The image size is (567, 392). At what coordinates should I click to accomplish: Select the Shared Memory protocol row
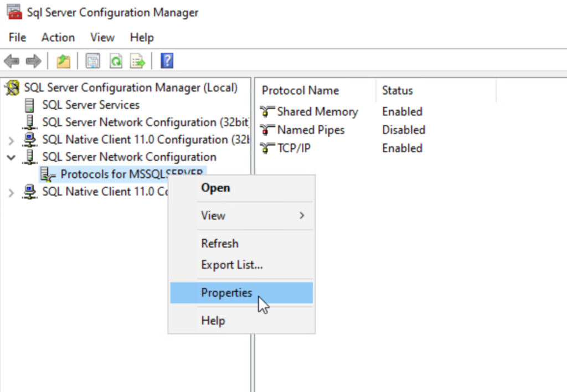[317, 112]
